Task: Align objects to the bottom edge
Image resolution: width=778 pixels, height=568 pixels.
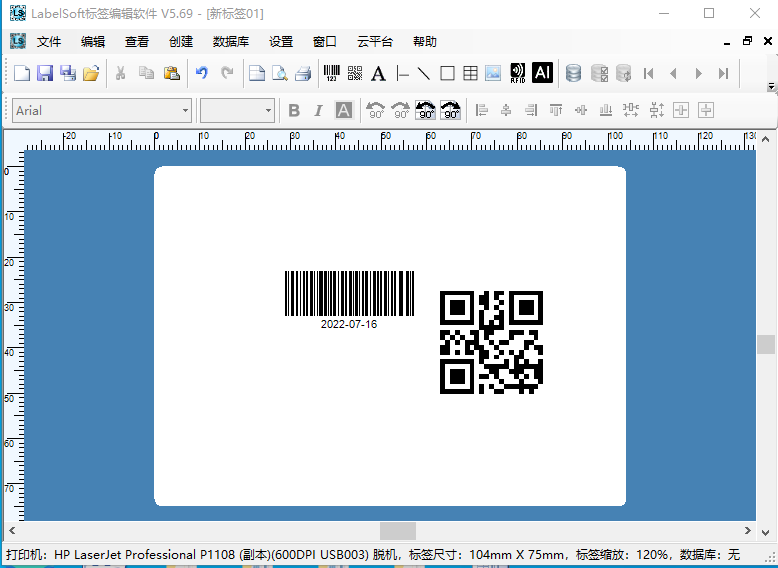Action: 606,110
